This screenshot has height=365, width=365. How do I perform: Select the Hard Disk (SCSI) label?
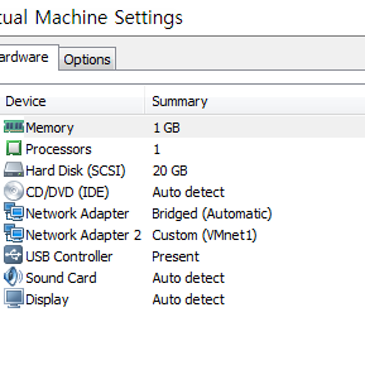(x=75, y=171)
